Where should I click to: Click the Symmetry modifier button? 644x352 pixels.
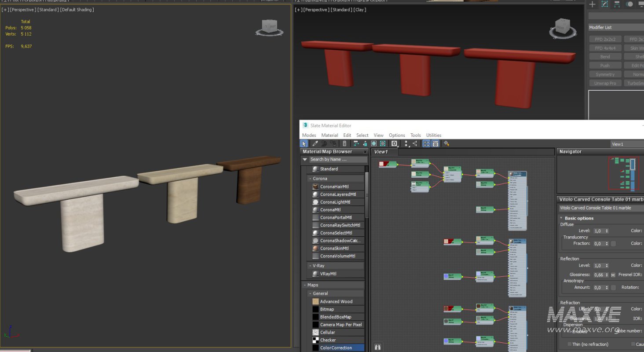(x=605, y=74)
